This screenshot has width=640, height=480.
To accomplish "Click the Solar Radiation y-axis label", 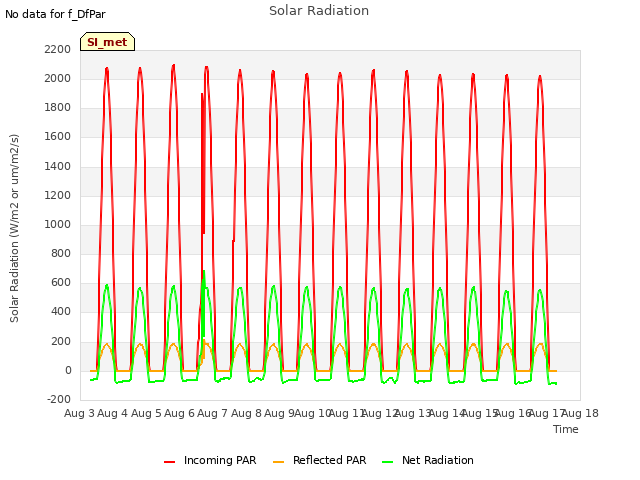I will pyautogui.click(x=14, y=228).
